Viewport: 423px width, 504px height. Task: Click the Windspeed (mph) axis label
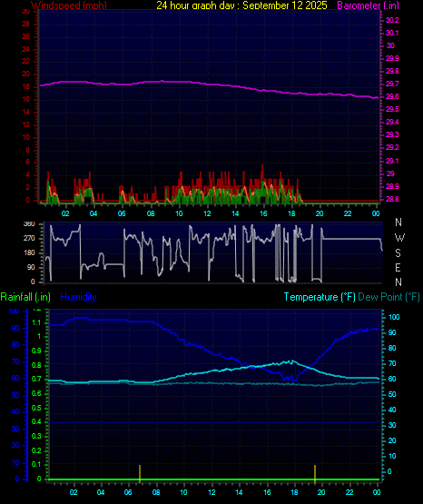tap(69, 5)
